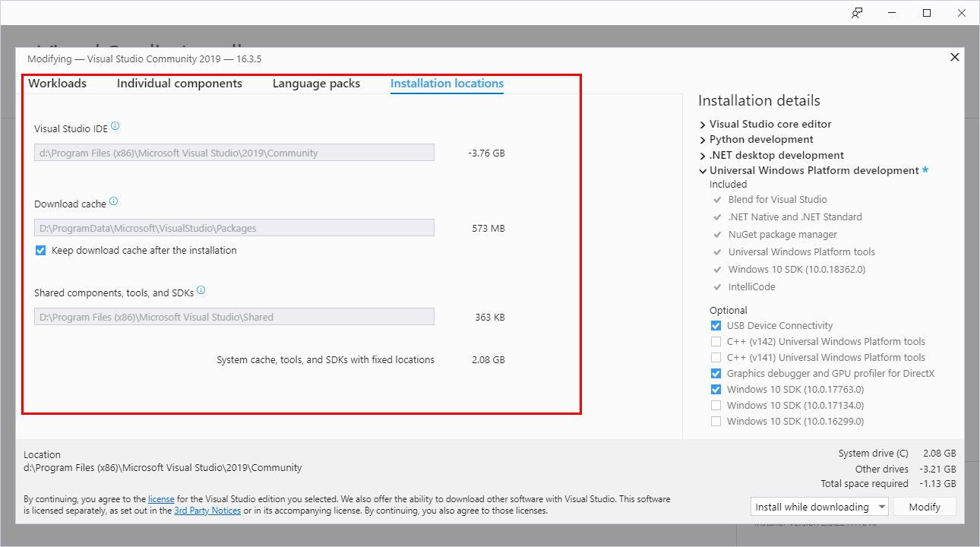Viewport: 980px width, 547px height.
Task: Open the 3rd Party Notices link
Action: tap(207, 511)
